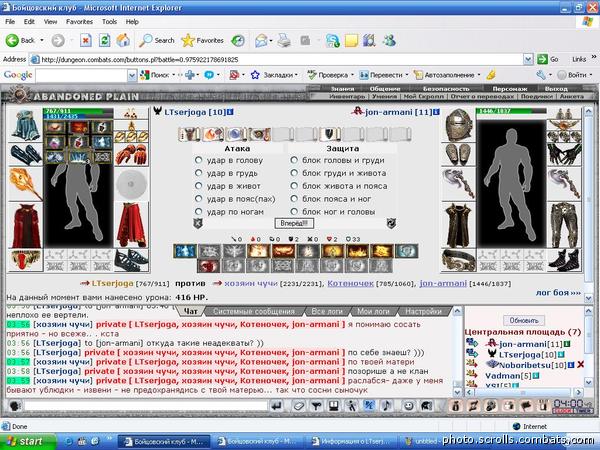Open the Google search box dropdown
Screen dimensions: 600x450
132,75
